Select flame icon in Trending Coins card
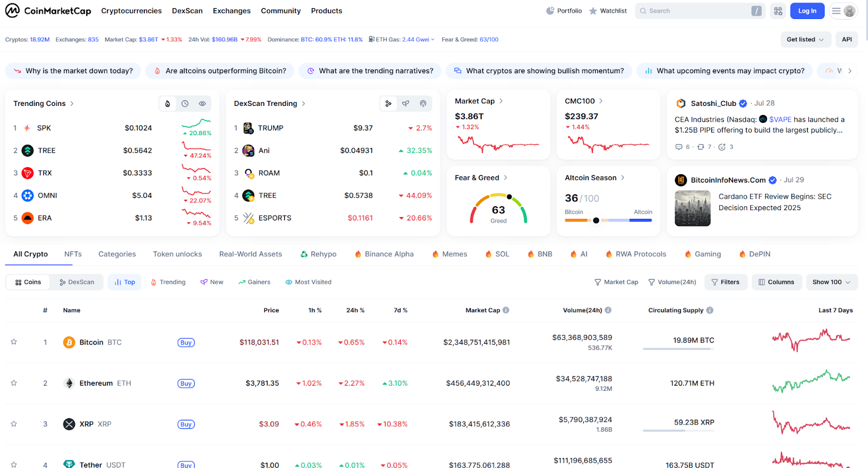868x468 pixels. pos(168,104)
